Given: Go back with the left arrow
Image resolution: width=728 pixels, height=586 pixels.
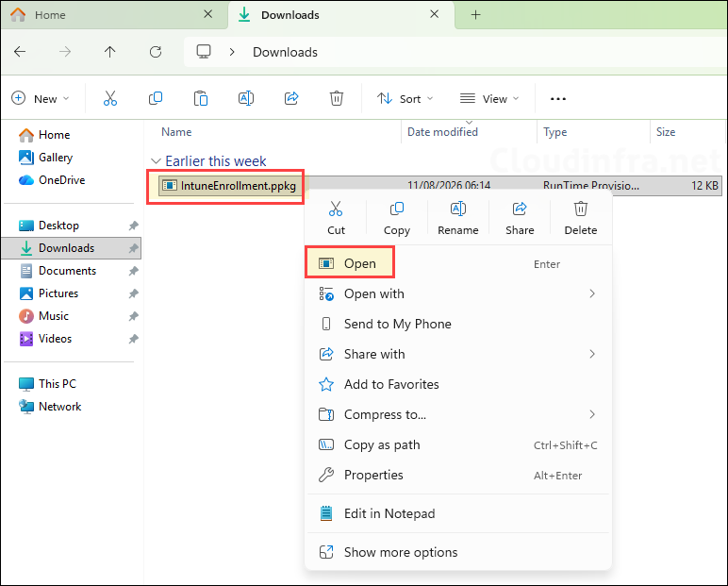Looking at the screenshot, I should 20,52.
